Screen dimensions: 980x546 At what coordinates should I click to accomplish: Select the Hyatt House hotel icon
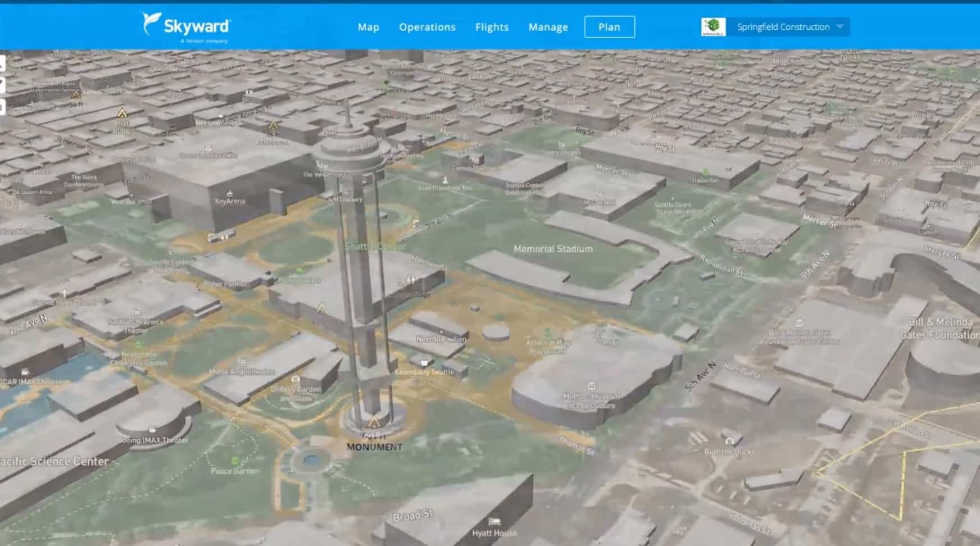click(x=494, y=522)
